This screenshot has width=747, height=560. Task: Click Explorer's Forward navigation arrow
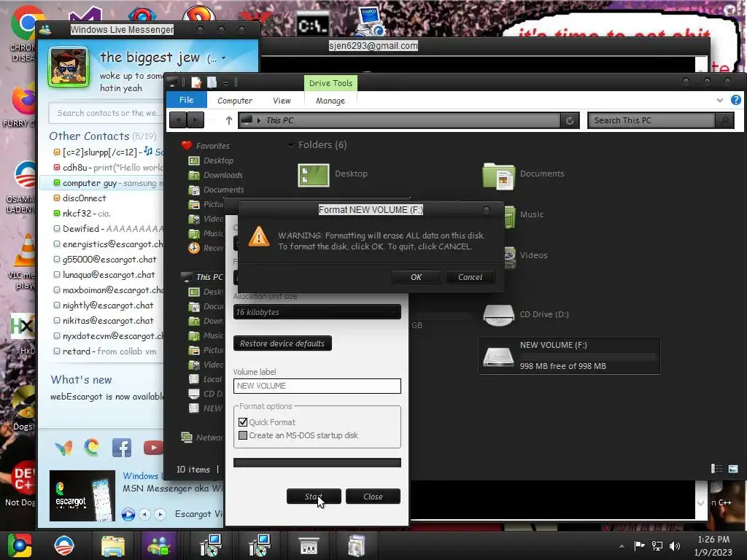pos(196,120)
